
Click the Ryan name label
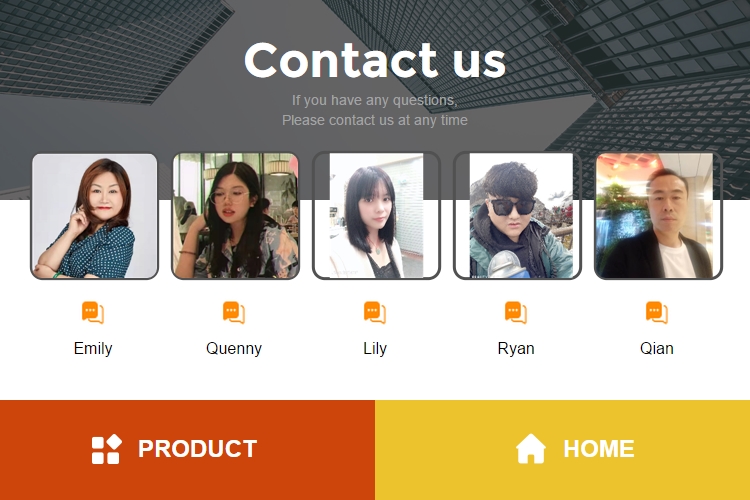[516, 349]
